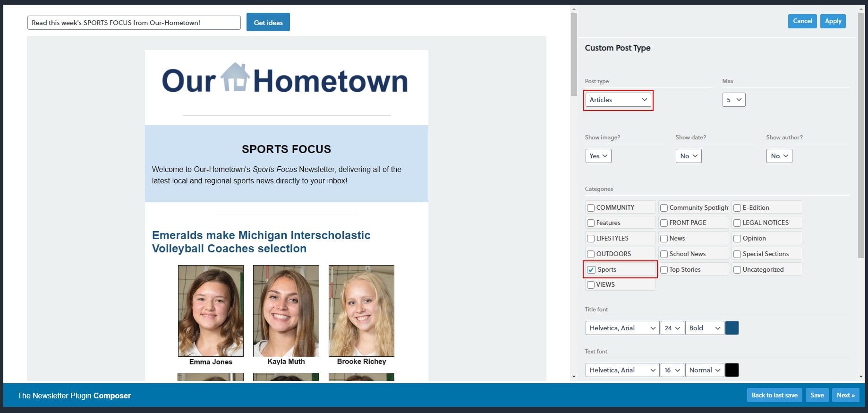Open the Text font size 16 dropdown
This screenshot has width=868, height=413.
[x=672, y=370]
